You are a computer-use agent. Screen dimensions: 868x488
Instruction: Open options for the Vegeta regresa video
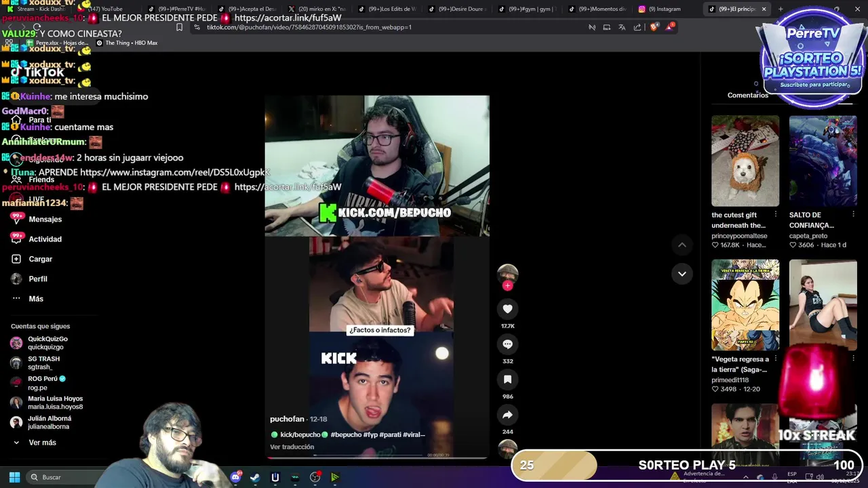coord(776,359)
